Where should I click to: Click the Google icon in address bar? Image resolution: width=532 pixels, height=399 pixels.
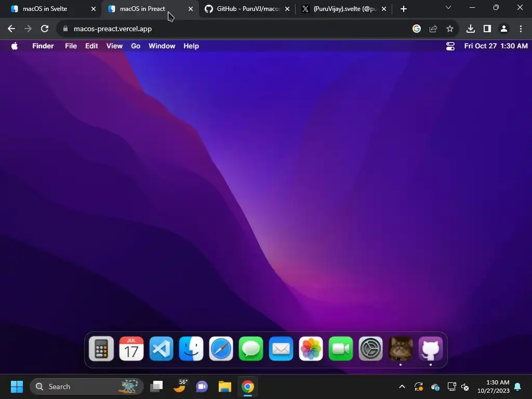pyautogui.click(x=417, y=29)
